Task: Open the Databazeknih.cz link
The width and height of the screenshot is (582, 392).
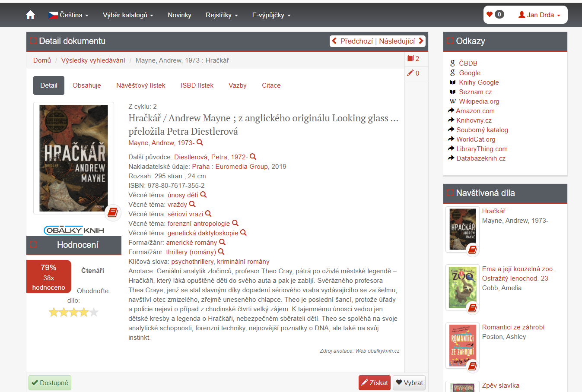Action: pos(481,158)
